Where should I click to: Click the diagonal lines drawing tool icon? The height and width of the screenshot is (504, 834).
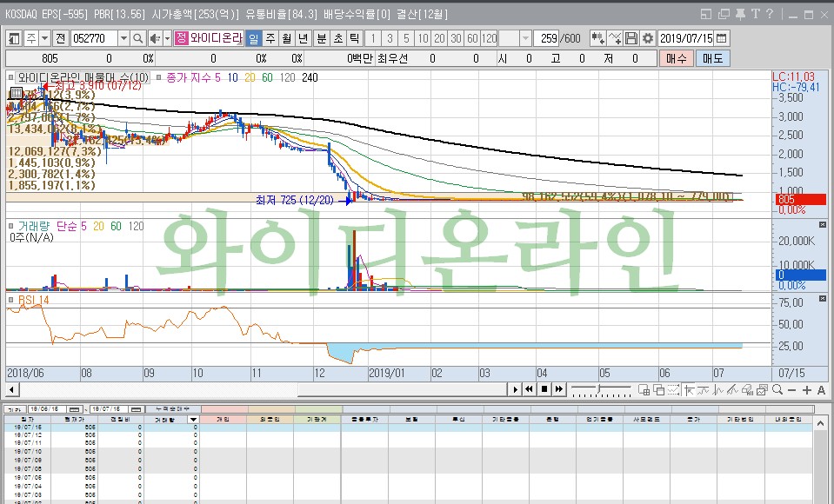coord(732,389)
